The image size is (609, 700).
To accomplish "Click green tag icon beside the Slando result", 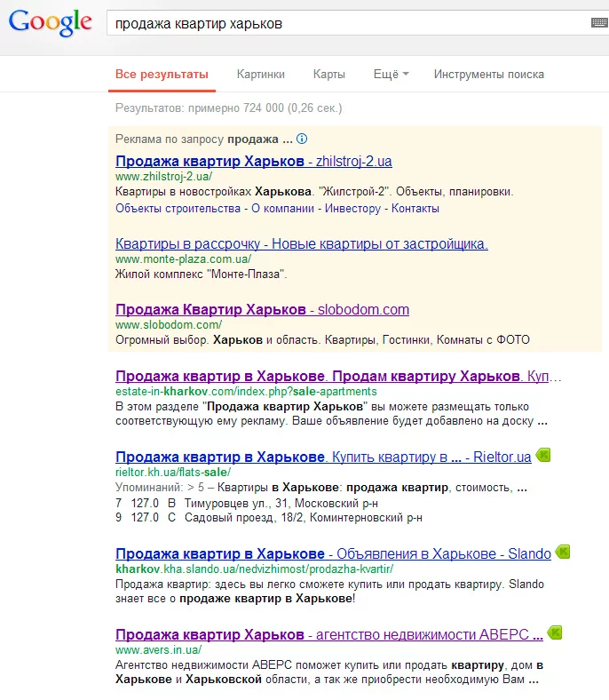I will tap(563, 553).
